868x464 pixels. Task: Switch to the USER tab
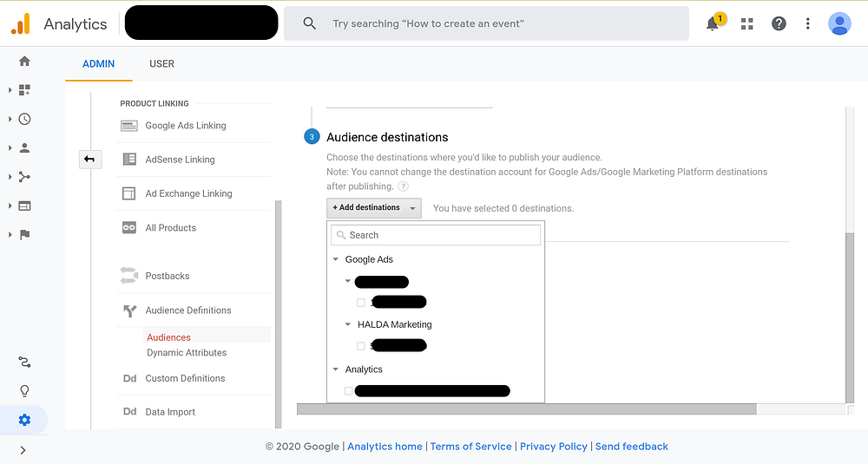161,63
